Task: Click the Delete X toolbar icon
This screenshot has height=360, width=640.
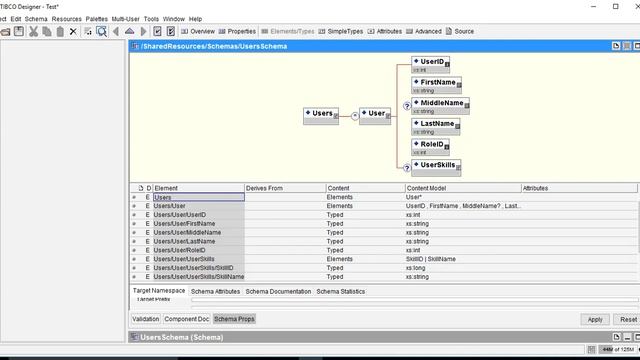Action: [x=73, y=31]
